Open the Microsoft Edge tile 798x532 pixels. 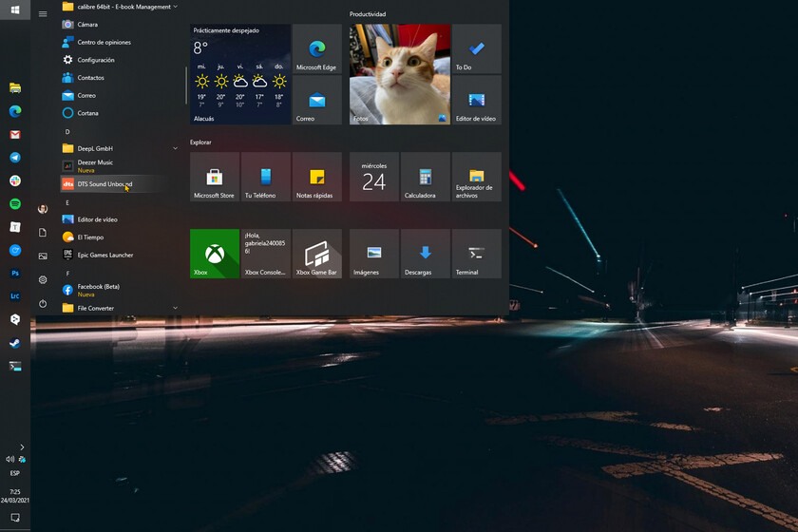click(x=317, y=48)
